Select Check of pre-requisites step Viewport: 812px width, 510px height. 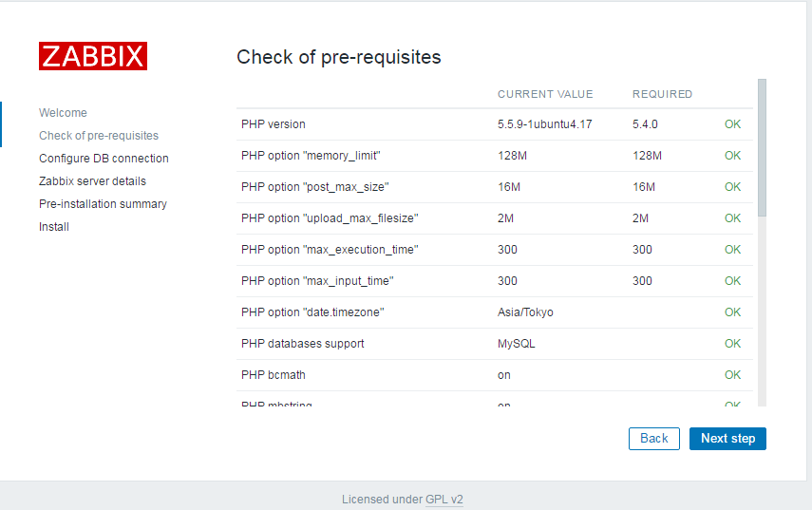tap(99, 136)
